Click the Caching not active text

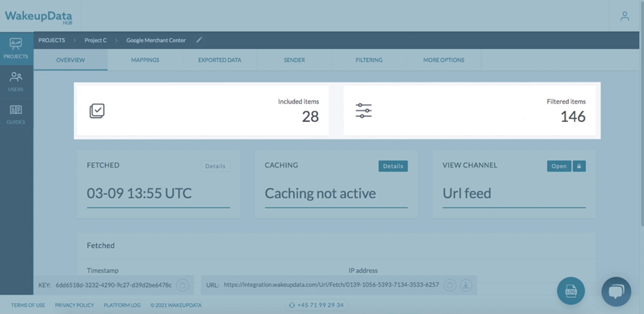coord(320,193)
